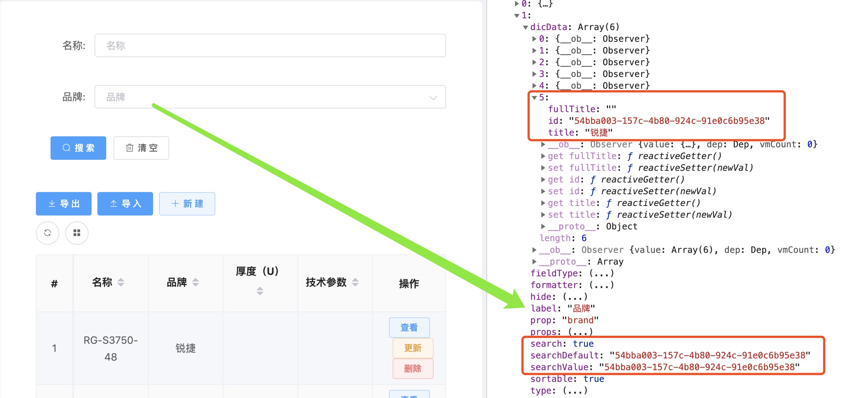This screenshot has height=398, width=868.
Task: Expand the get fullTitle reactiveGetter entry
Action: pyautogui.click(x=543, y=156)
